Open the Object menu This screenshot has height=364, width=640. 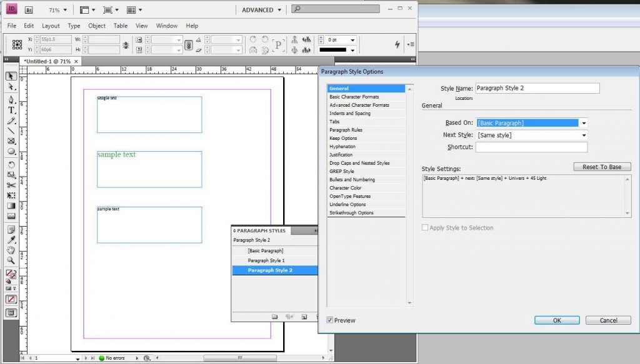pyautogui.click(x=97, y=26)
